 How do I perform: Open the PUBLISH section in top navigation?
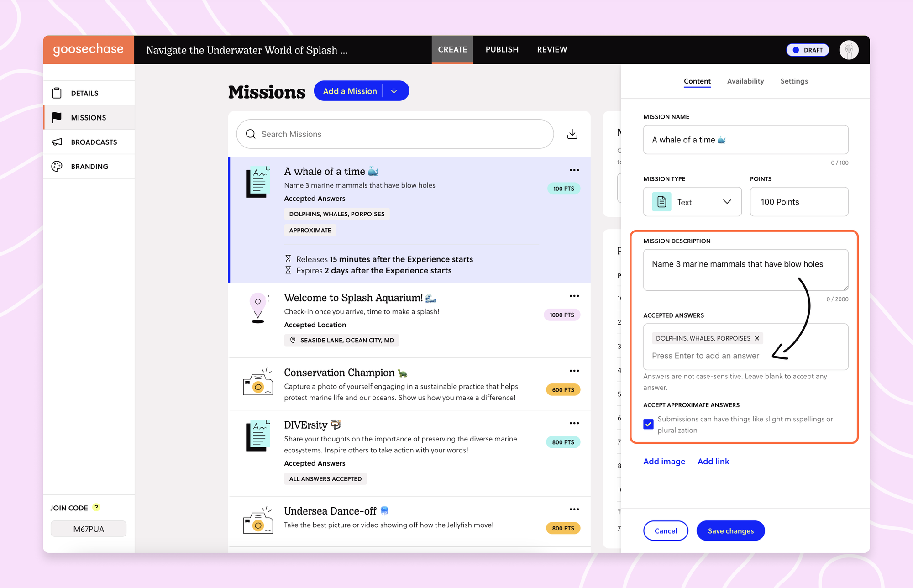tap(502, 49)
